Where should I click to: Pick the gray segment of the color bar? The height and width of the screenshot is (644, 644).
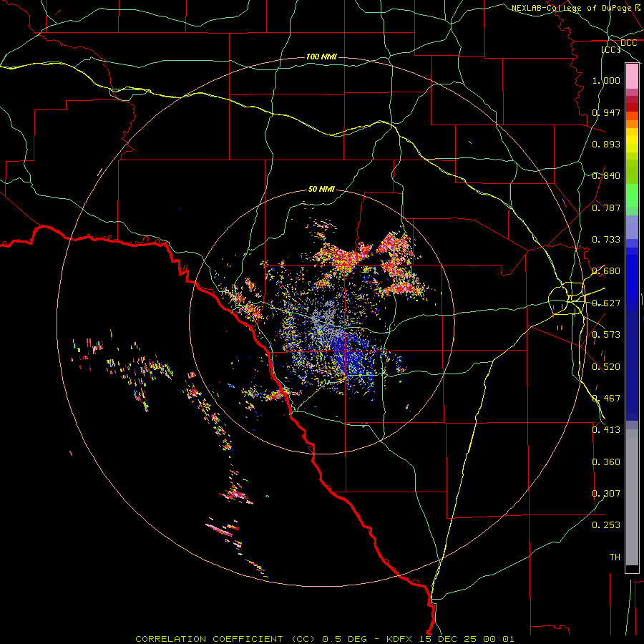[632, 497]
